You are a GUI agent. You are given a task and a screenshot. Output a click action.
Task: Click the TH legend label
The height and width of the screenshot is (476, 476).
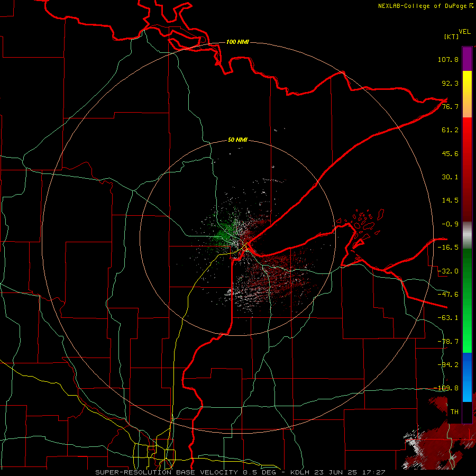pyautogui.click(x=454, y=412)
